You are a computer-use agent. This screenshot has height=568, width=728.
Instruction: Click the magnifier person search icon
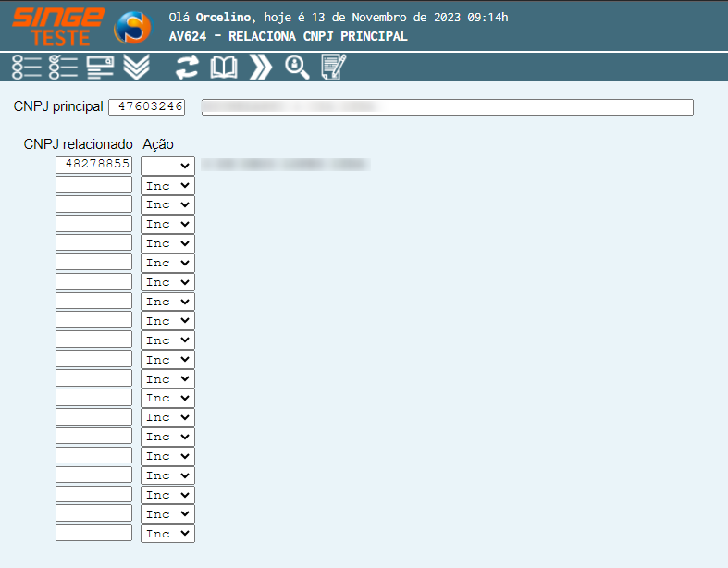coord(297,67)
